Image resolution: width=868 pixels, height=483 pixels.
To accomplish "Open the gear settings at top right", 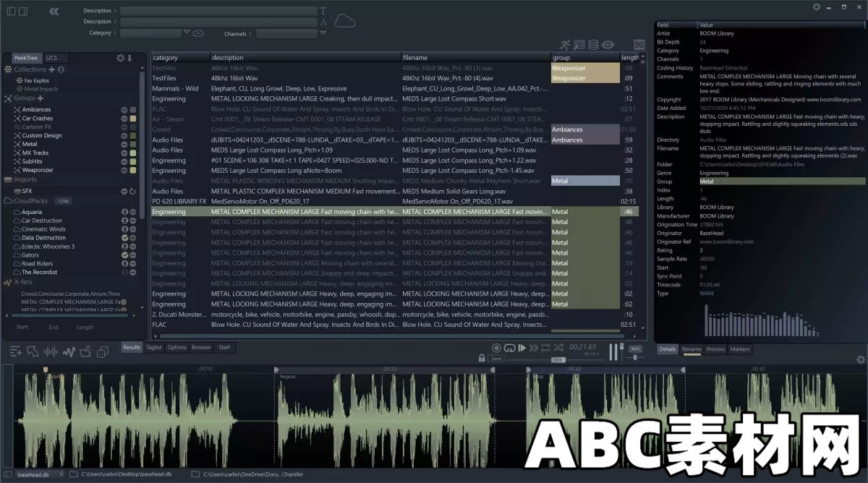I will [x=816, y=7].
